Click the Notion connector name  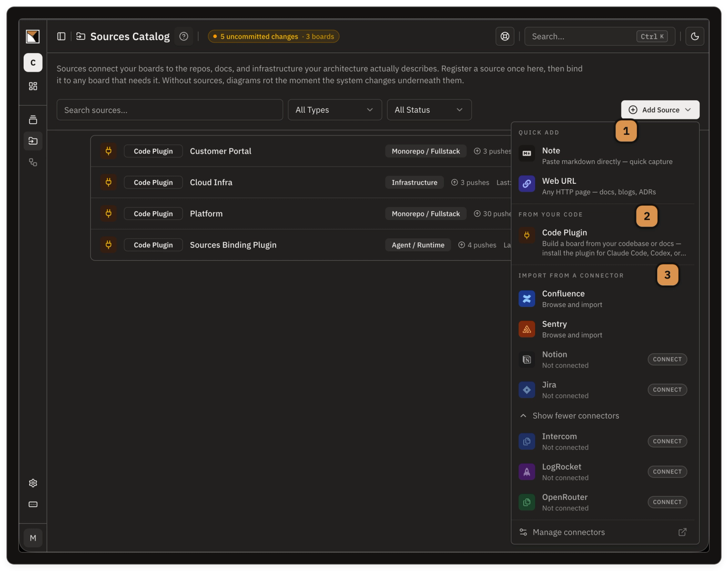554,354
